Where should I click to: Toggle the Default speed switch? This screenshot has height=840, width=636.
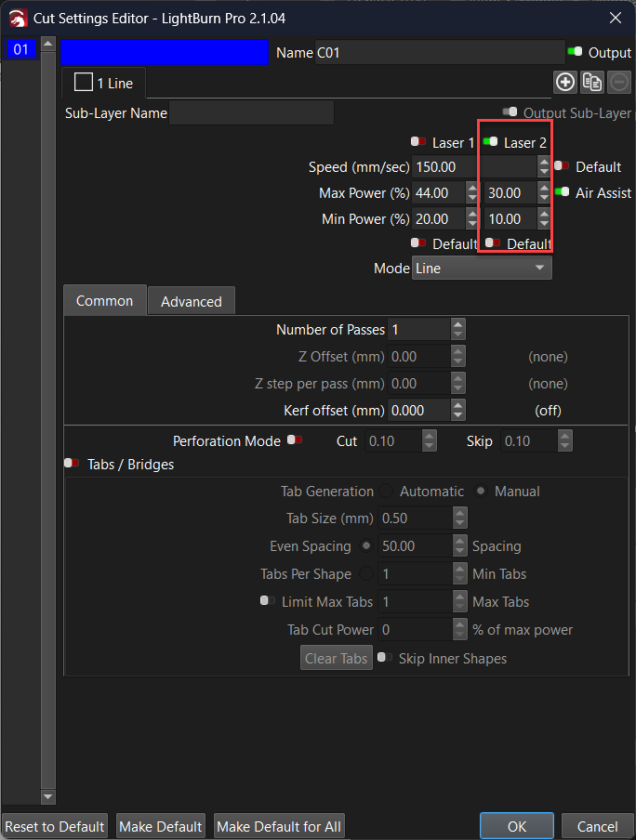(562, 165)
